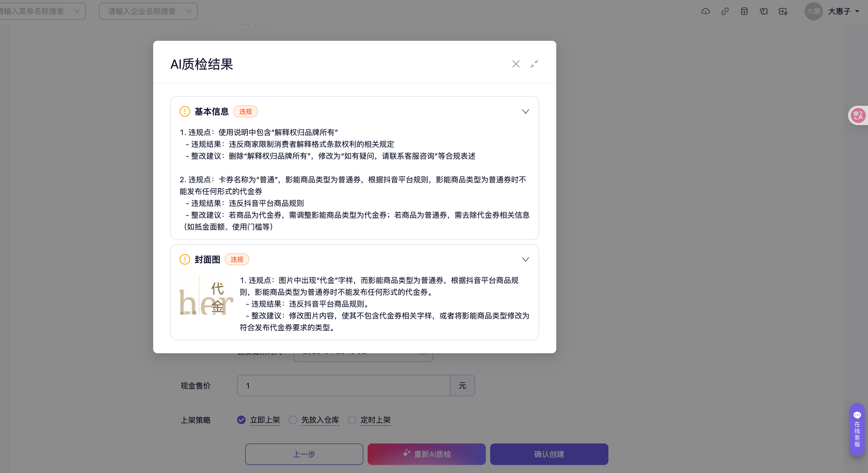Select the 立即上架 radio option

tap(241, 420)
